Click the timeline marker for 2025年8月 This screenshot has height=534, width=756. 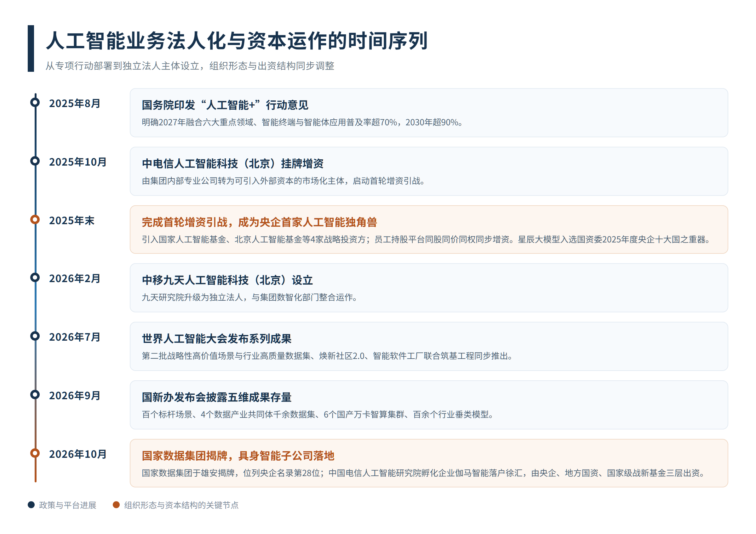[35, 102]
